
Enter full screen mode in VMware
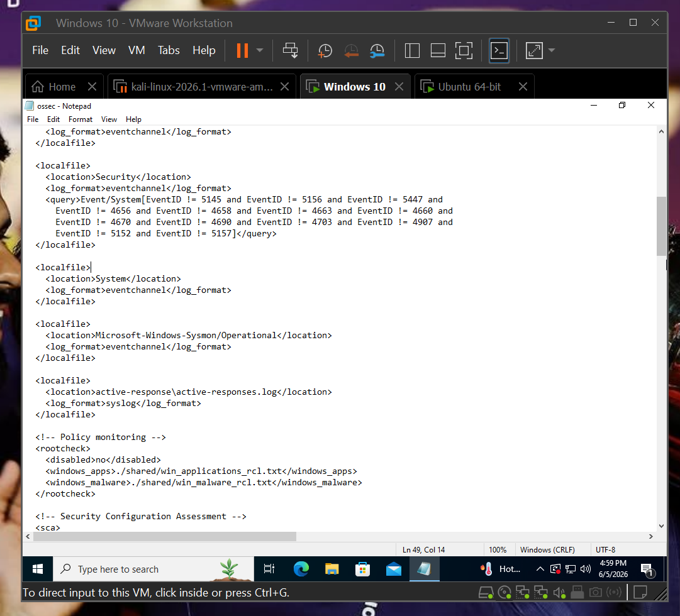[464, 50]
